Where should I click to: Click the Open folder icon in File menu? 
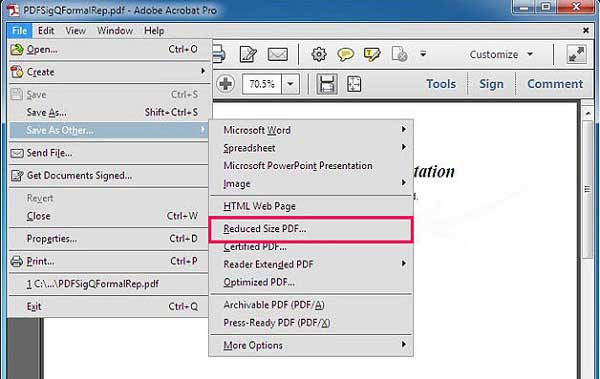pos(16,49)
